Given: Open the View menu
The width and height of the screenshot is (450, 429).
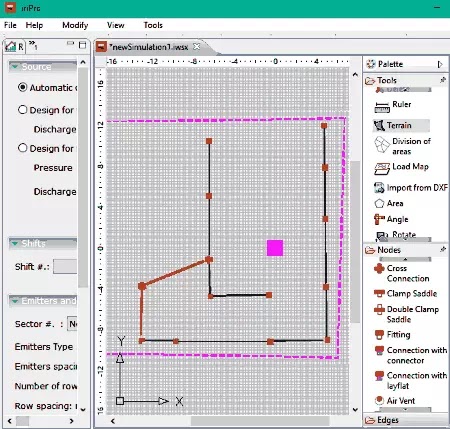Looking at the screenshot, I should (115, 25).
